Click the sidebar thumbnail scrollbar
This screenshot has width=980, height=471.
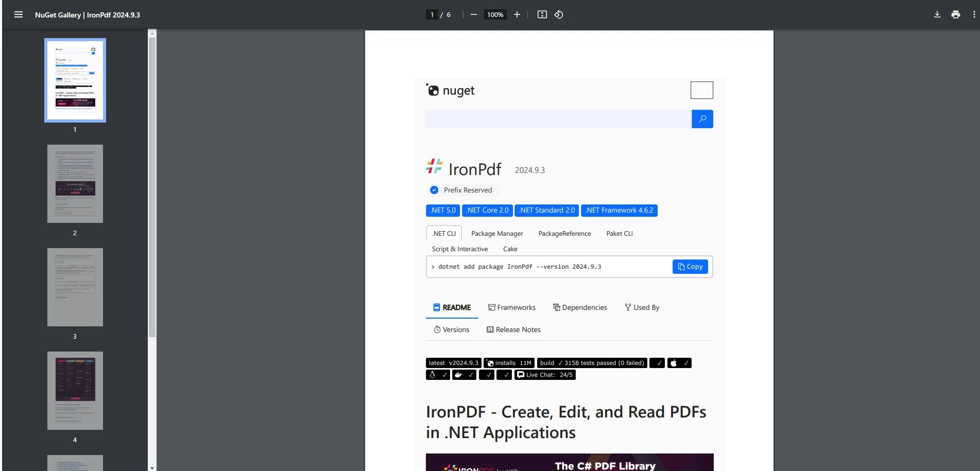152,187
